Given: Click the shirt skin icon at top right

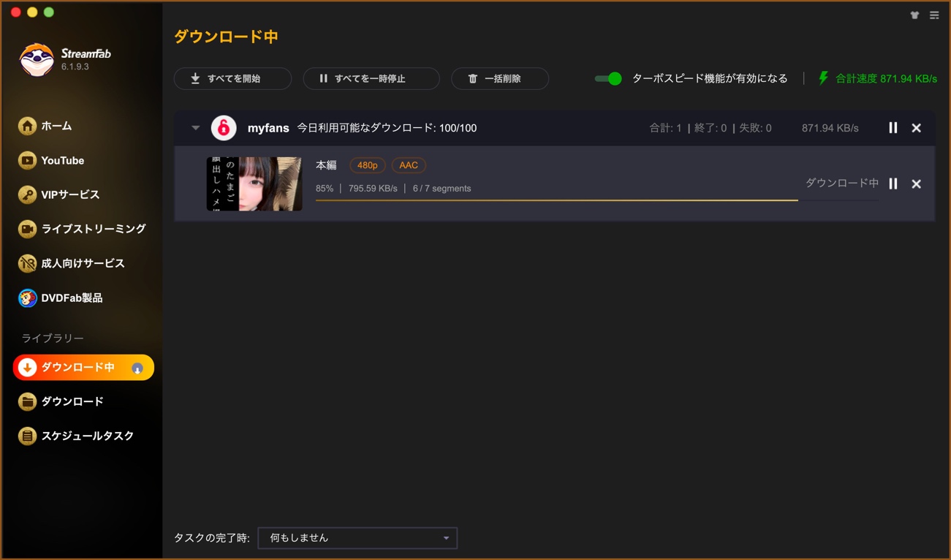Looking at the screenshot, I should click(914, 15).
